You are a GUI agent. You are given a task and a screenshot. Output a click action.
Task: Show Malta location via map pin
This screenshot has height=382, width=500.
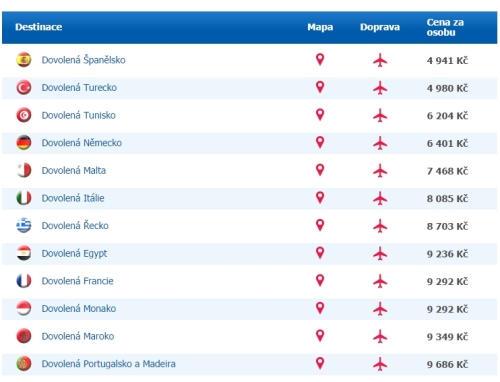point(320,170)
